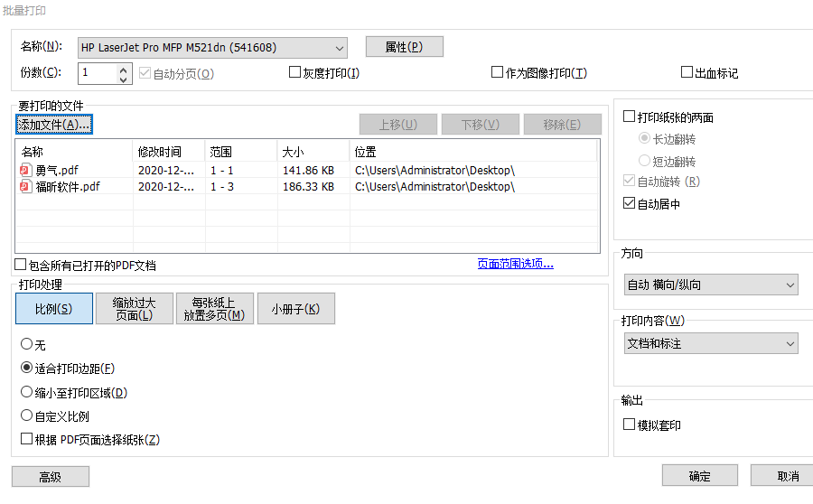Click the 大小 column header
Image resolution: width=813 pixels, height=504 pixels.
tap(313, 152)
